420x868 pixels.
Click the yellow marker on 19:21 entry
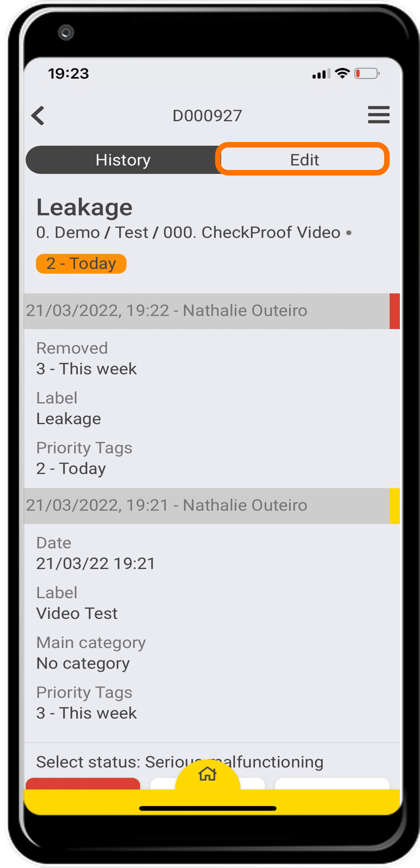click(394, 506)
